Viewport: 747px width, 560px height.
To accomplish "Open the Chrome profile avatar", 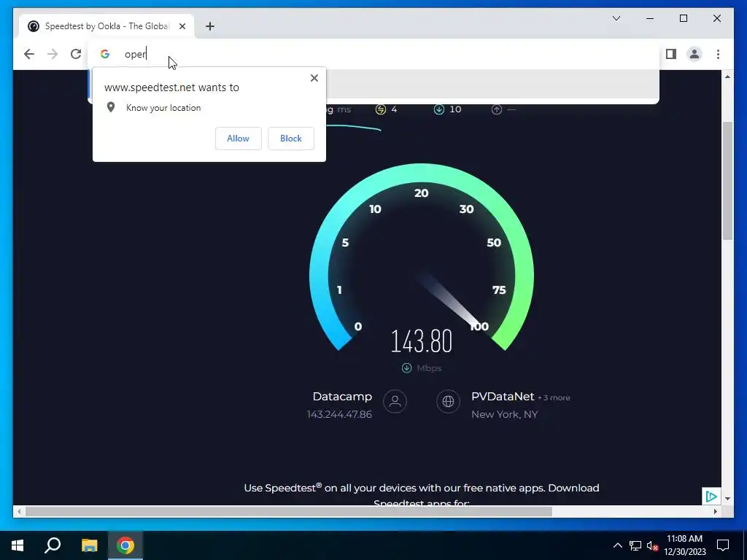I will [x=694, y=54].
